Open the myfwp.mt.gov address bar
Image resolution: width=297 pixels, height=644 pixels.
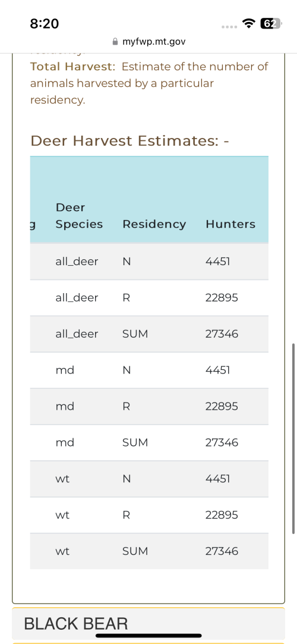pos(148,42)
